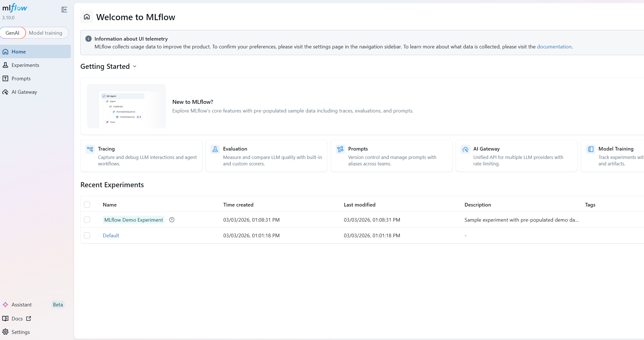Viewport: 644px width, 340px height.
Task: Open Prompts in the sidebar
Action: click(35, 79)
